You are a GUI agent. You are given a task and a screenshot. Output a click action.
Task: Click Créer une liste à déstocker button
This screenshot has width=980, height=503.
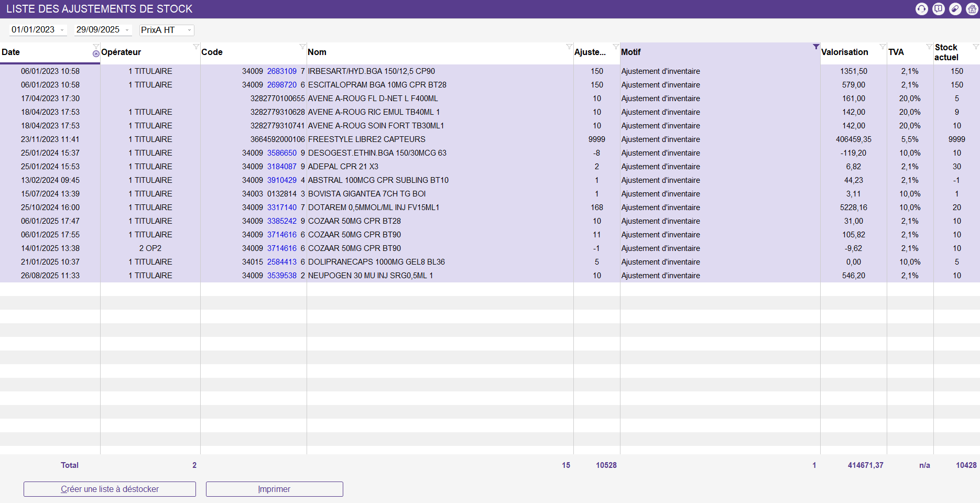pyautogui.click(x=110, y=489)
